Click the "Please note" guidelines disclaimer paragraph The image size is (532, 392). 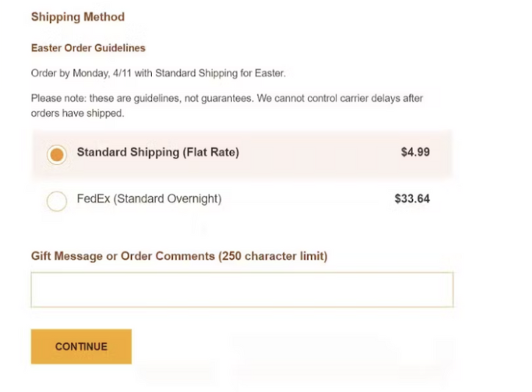click(226, 98)
